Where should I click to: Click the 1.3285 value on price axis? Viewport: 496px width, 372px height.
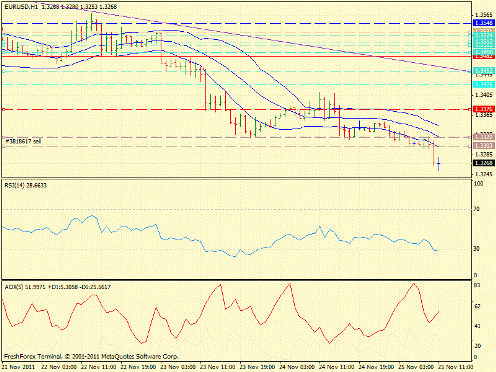(484, 155)
